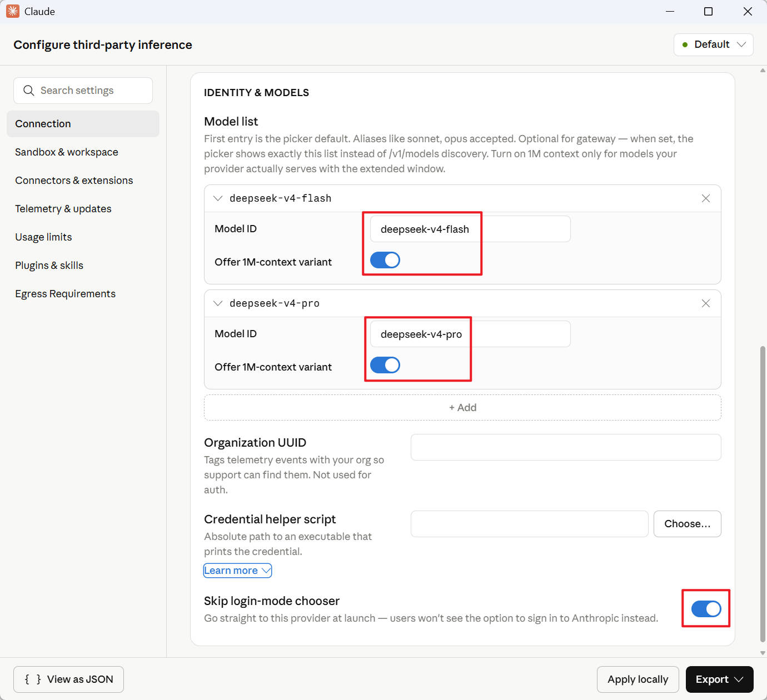This screenshot has width=767, height=700.
Task: Collapse the deepseek-v4-pro entry chevron
Action: tap(218, 303)
